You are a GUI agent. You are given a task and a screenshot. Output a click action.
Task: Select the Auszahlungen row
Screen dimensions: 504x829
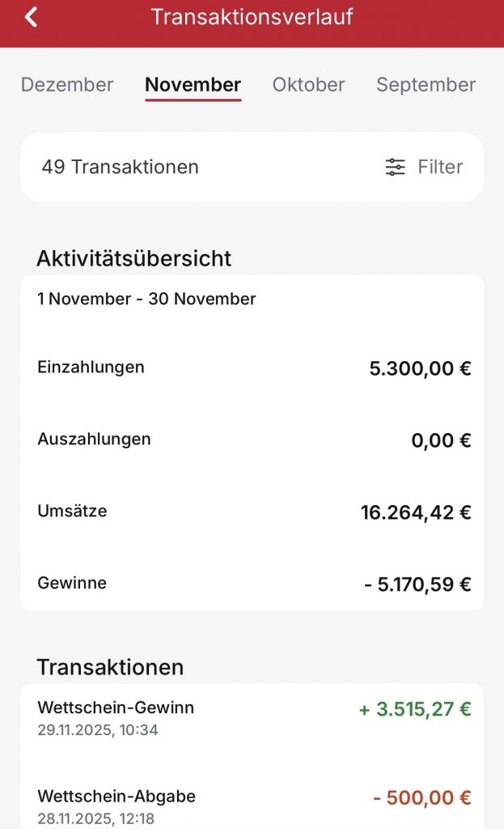click(x=252, y=439)
